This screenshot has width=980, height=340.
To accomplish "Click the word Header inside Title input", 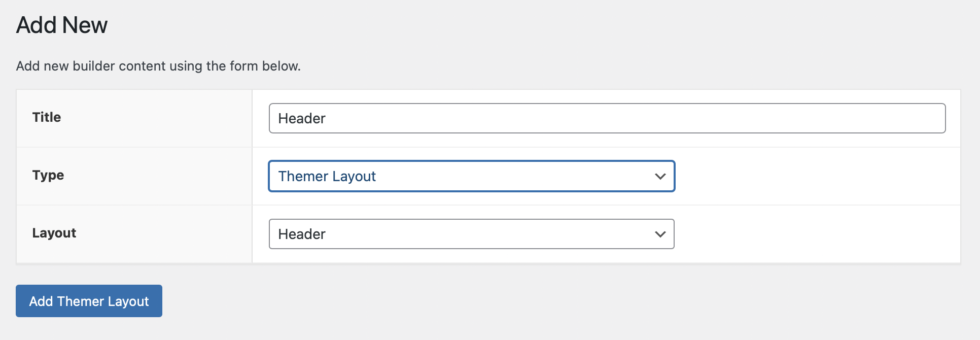I will (x=302, y=118).
